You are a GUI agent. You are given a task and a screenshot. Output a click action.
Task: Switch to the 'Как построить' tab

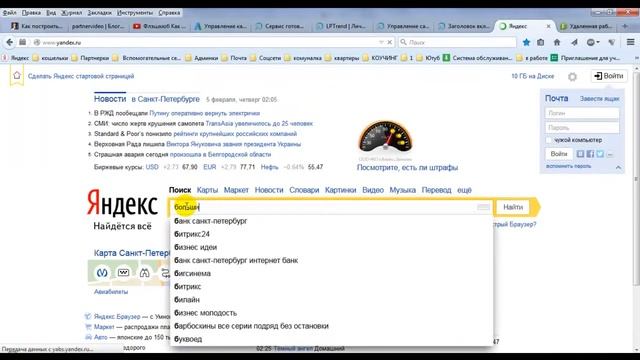click(37, 26)
